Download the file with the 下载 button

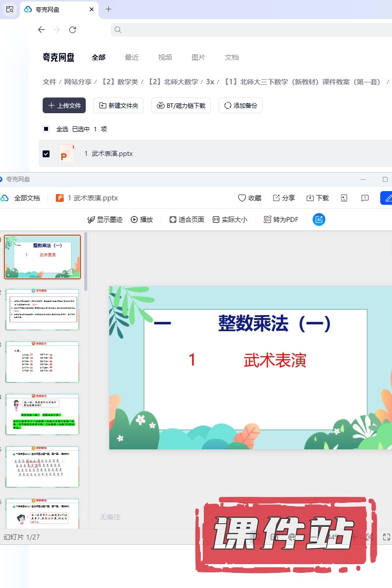click(317, 198)
